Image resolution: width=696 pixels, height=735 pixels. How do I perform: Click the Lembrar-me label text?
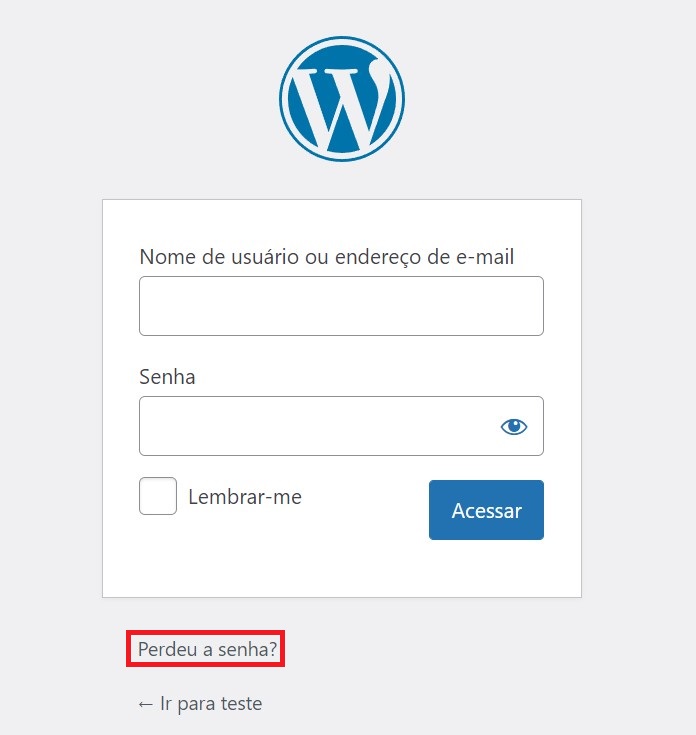245,497
